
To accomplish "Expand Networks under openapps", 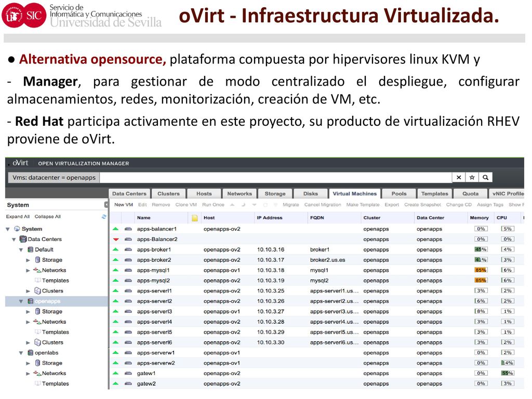I will pos(28,322).
